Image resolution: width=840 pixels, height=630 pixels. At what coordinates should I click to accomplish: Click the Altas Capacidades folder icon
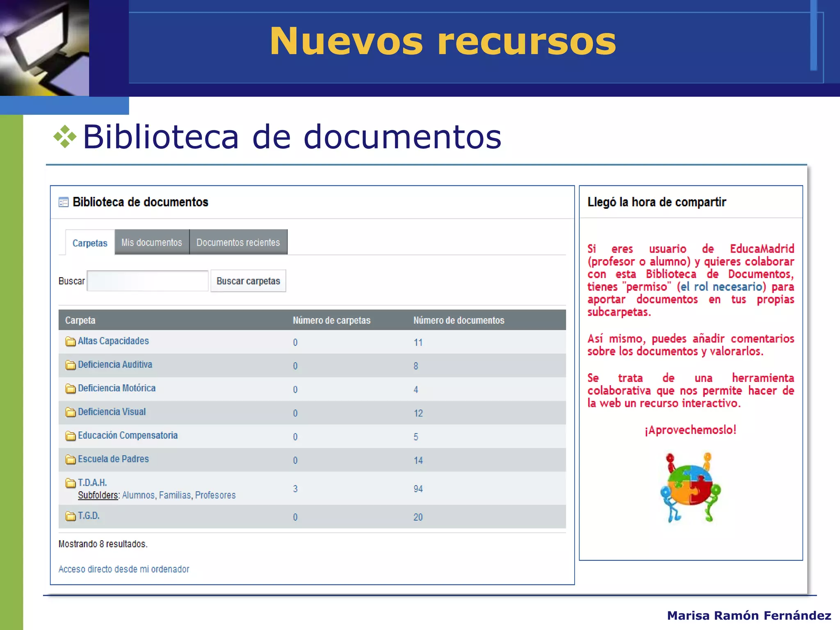pyautogui.click(x=71, y=341)
